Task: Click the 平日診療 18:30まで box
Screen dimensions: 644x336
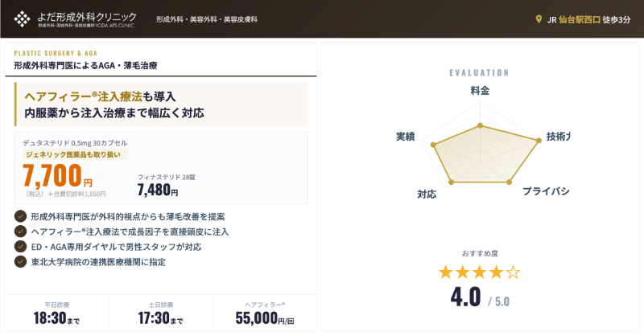Action: [x=57, y=314]
